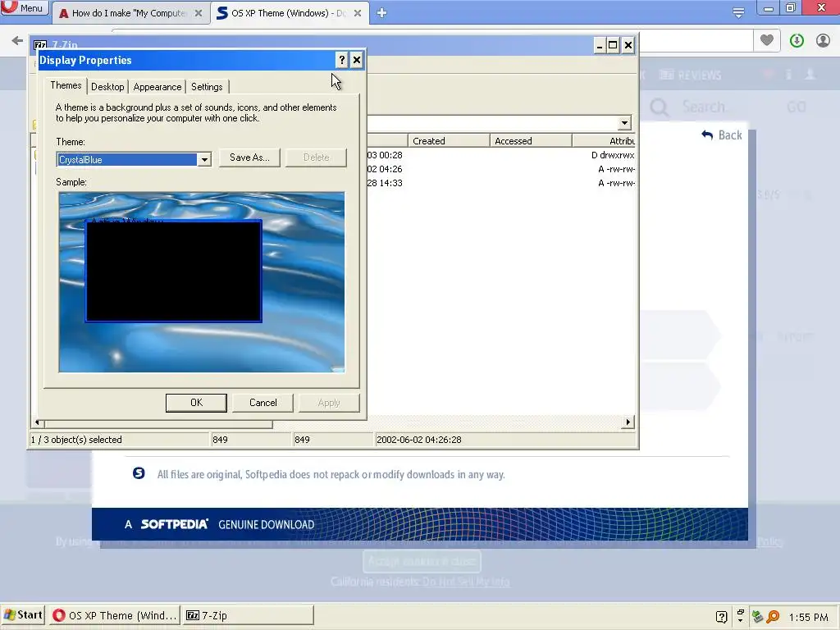Switch to 'How do I make My Computer' tab
Image resolution: width=840 pixels, height=630 pixels.
129,13
